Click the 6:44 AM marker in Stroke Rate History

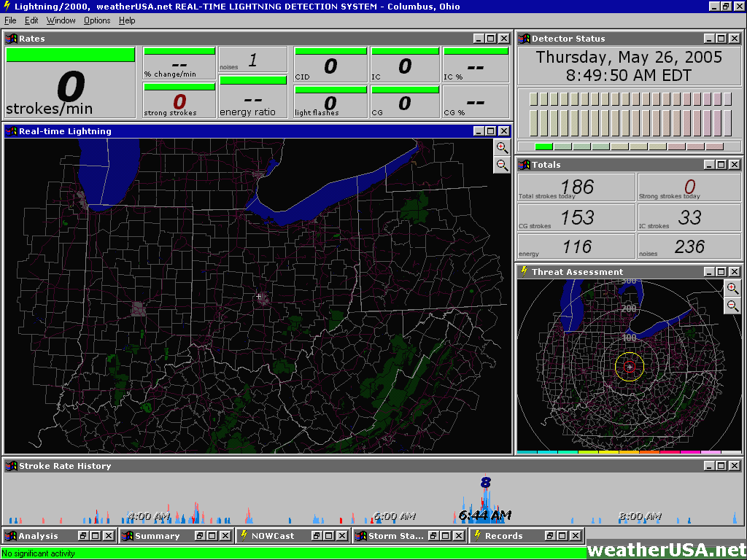click(484, 516)
